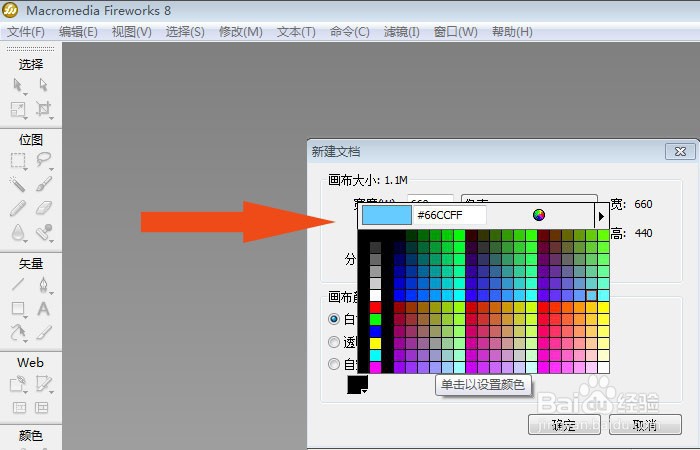
Task: Click the 取消 button
Action: click(x=645, y=425)
